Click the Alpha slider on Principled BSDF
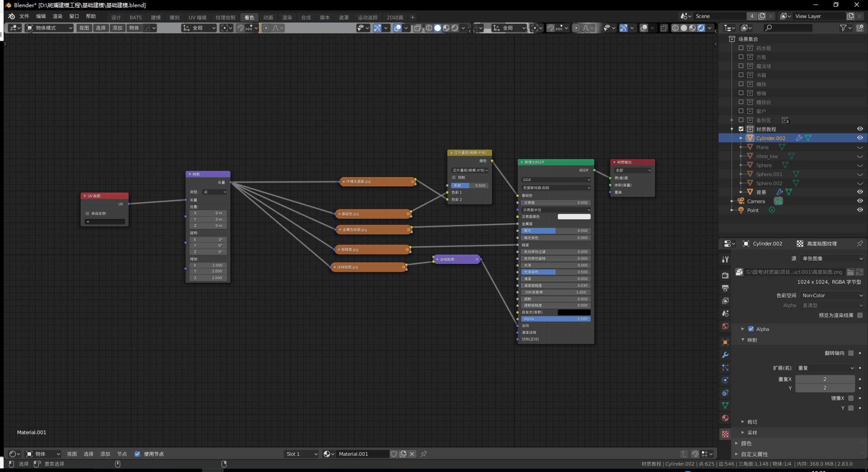 tap(556, 319)
